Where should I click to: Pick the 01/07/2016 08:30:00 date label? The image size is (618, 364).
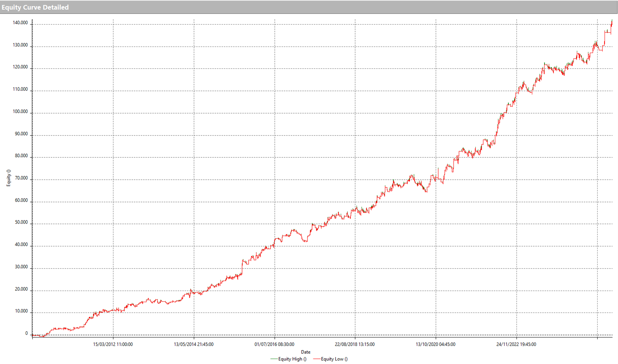(274, 344)
